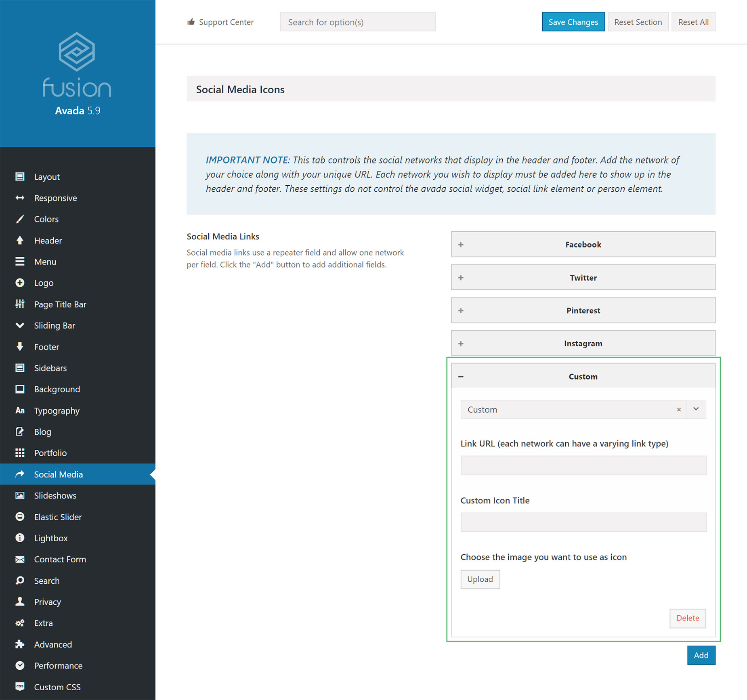Screen dimensions: 747x700
Task: Open the Custom network dropdown arrow
Action: [696, 409]
